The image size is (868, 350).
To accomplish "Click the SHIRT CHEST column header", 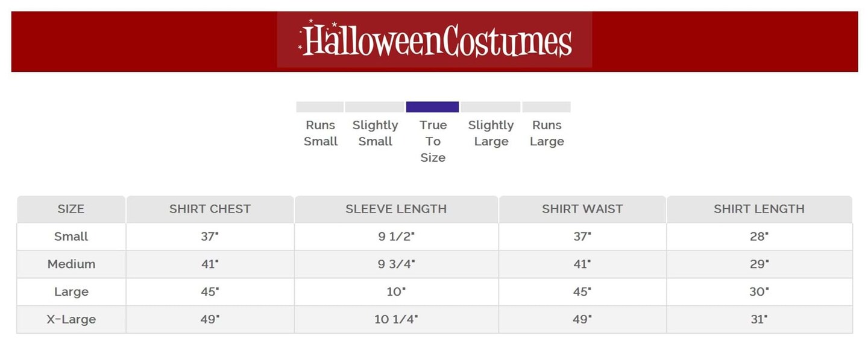I will click(210, 209).
